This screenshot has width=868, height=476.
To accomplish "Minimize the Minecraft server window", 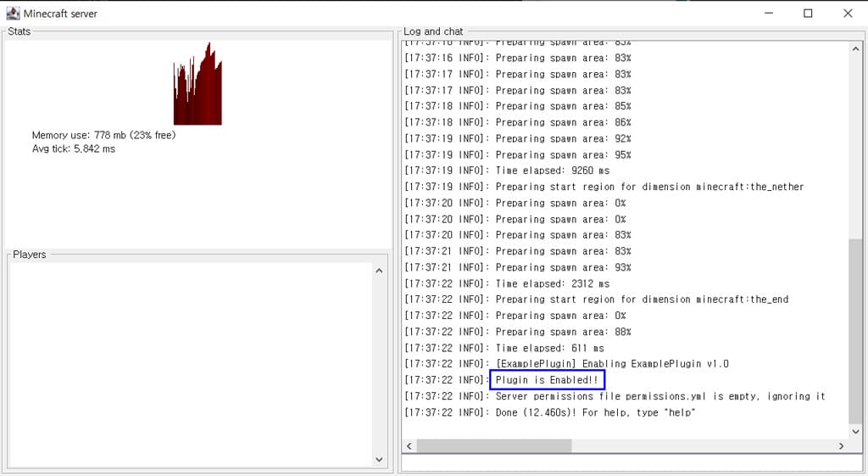I will (x=769, y=14).
